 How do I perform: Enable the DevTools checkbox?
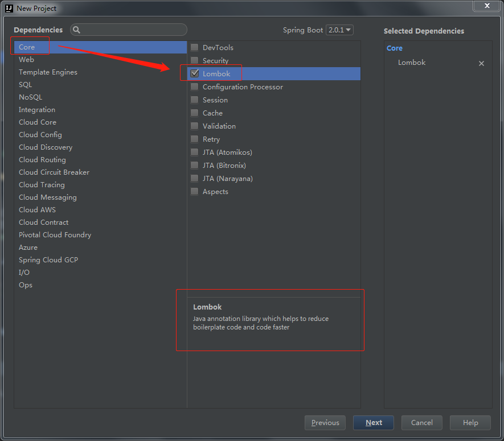pyautogui.click(x=194, y=48)
